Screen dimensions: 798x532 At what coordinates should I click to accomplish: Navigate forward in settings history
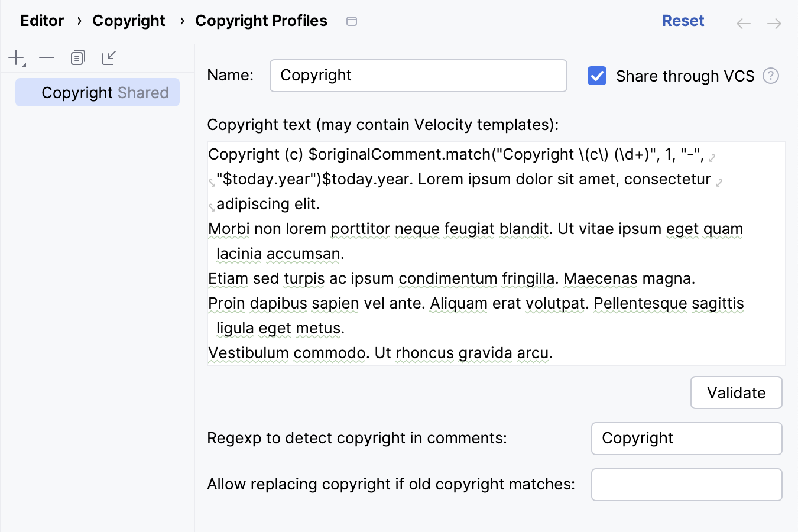(775, 22)
